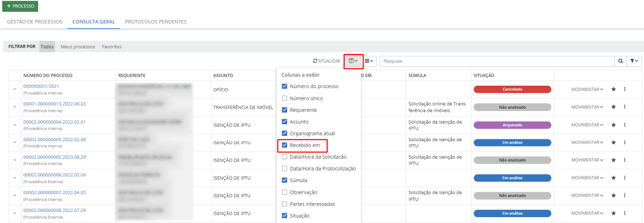Filter by Meus processos
644x223 pixels.
coord(78,47)
